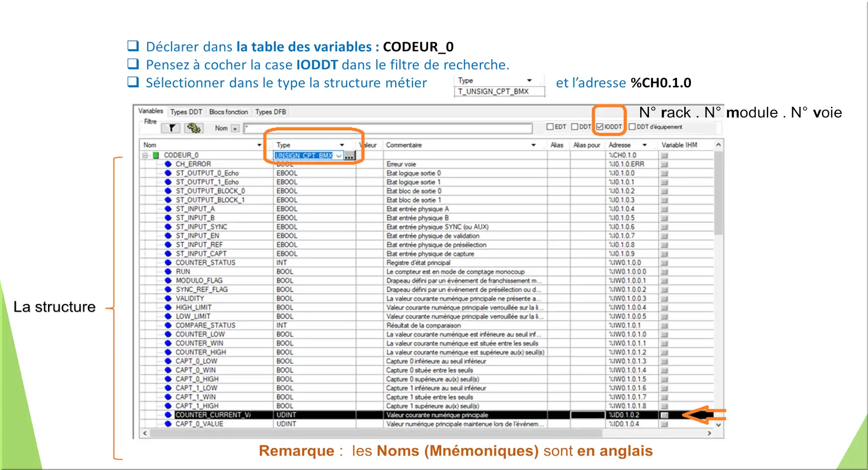This screenshot has height=470, width=868.
Task: Click the Commentaire column header label
Action: click(404, 145)
